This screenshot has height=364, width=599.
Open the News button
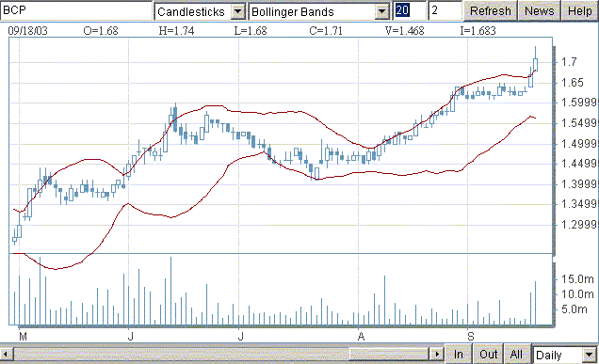click(x=539, y=10)
